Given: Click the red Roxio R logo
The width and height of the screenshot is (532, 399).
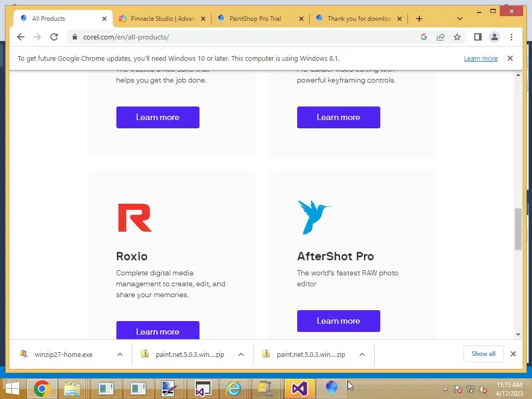Looking at the screenshot, I should pyautogui.click(x=135, y=218).
